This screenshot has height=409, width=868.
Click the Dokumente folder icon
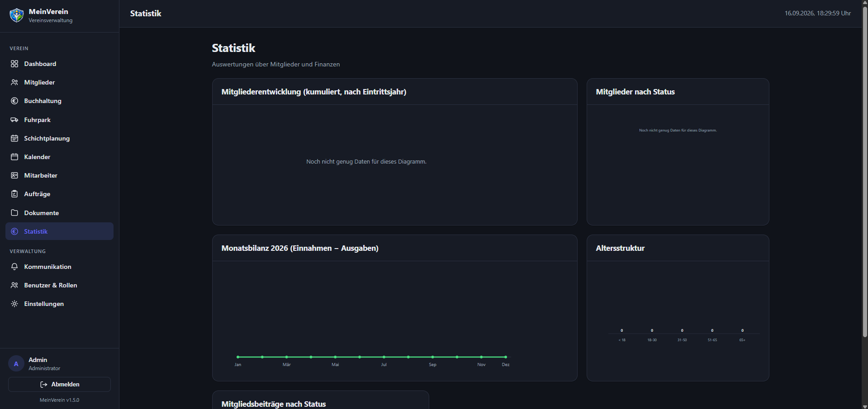point(14,213)
